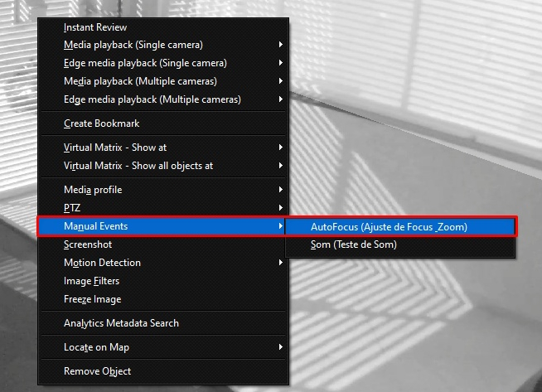Expand arrow beside Media playback (Single camera)

pyautogui.click(x=281, y=45)
